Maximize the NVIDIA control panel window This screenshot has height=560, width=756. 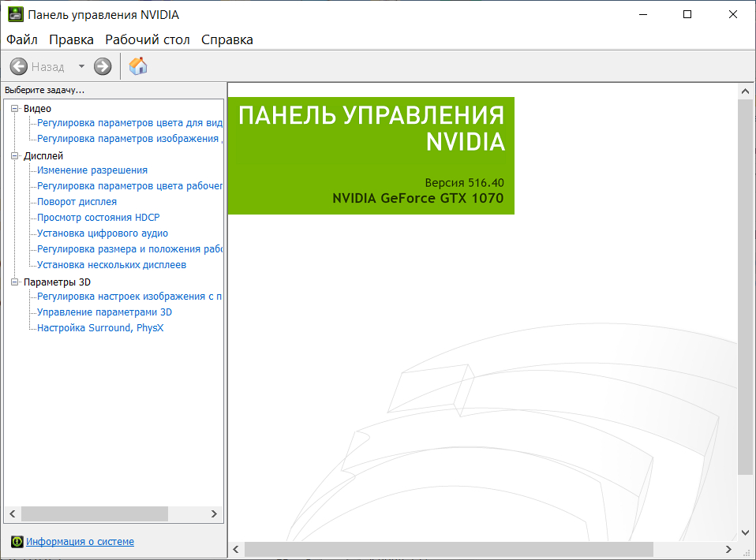(x=687, y=14)
